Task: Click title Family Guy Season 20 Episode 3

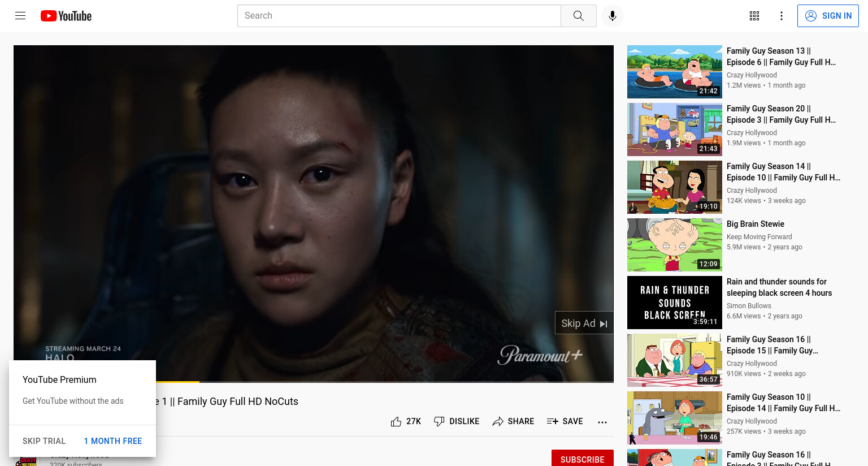Action: (x=781, y=114)
